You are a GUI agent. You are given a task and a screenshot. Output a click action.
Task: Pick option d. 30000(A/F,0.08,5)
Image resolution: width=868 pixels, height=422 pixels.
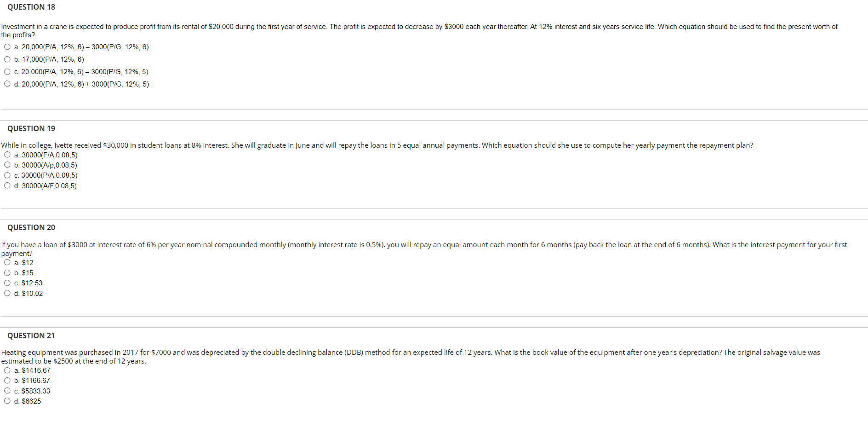[7, 185]
